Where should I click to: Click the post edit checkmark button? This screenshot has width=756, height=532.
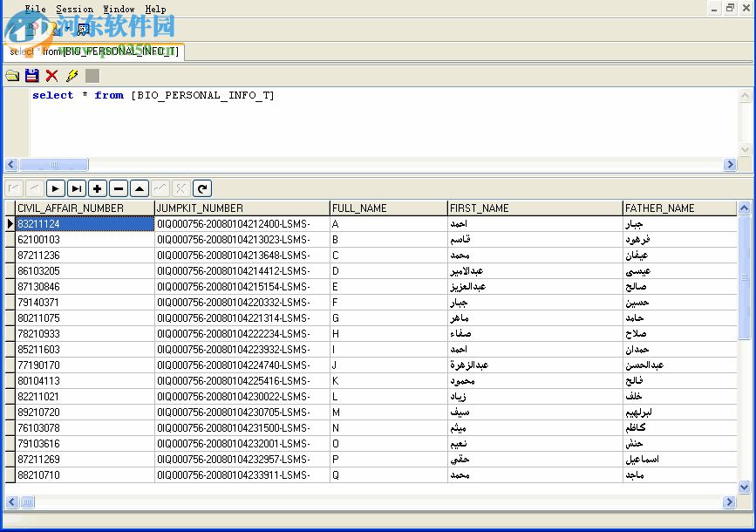(160, 188)
